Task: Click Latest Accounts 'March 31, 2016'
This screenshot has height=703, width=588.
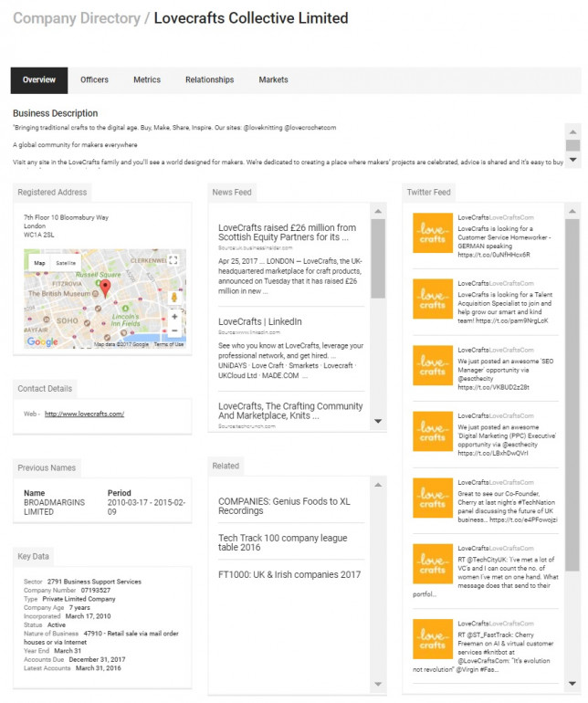Action: point(99,668)
